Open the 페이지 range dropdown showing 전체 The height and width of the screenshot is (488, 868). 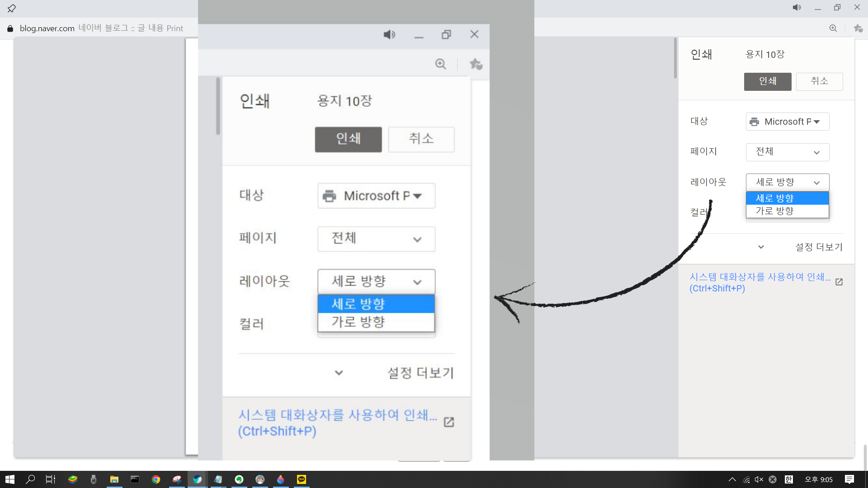click(x=376, y=239)
